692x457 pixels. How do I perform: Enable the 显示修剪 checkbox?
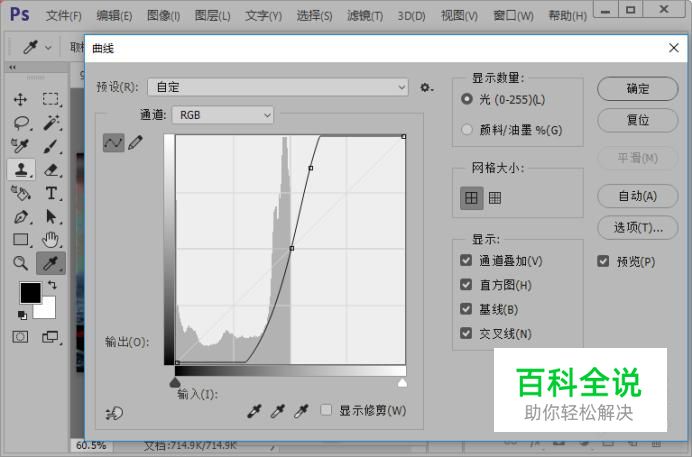(326, 410)
